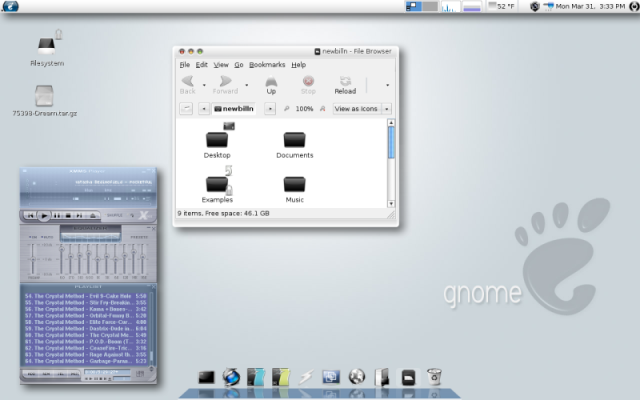640x400 pixels.
Task: Open the Go menu
Action: 239,64
